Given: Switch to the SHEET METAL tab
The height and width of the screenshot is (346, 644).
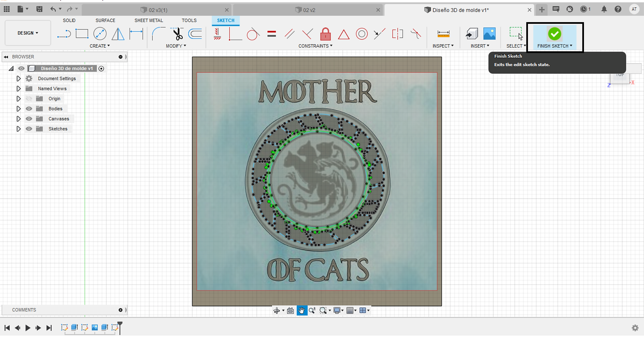Looking at the screenshot, I should [149, 20].
